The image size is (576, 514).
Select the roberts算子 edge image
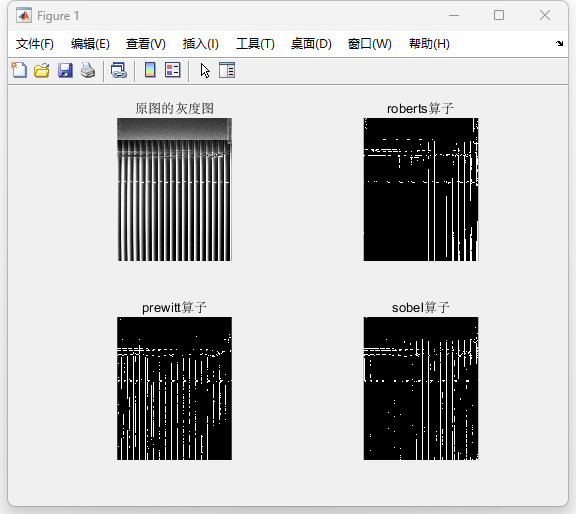pyautogui.click(x=421, y=190)
